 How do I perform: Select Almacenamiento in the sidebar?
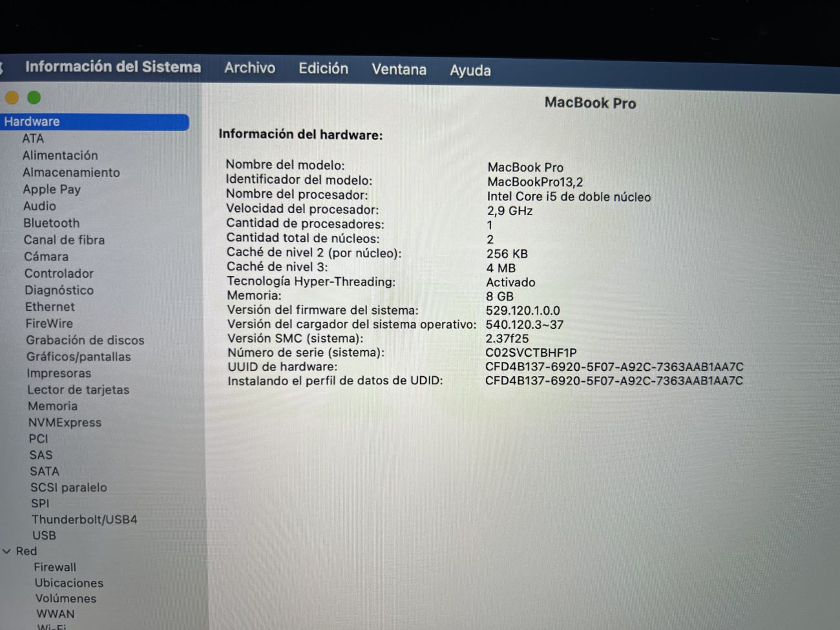pyautogui.click(x=71, y=173)
